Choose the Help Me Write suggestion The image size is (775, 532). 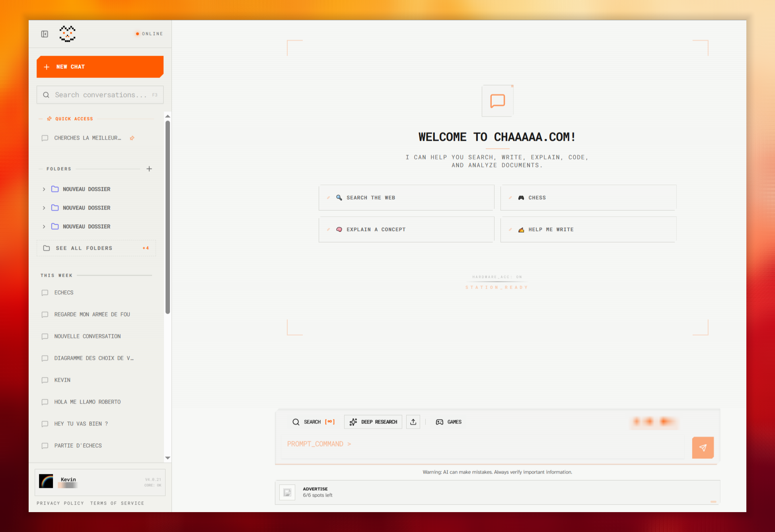tap(588, 229)
